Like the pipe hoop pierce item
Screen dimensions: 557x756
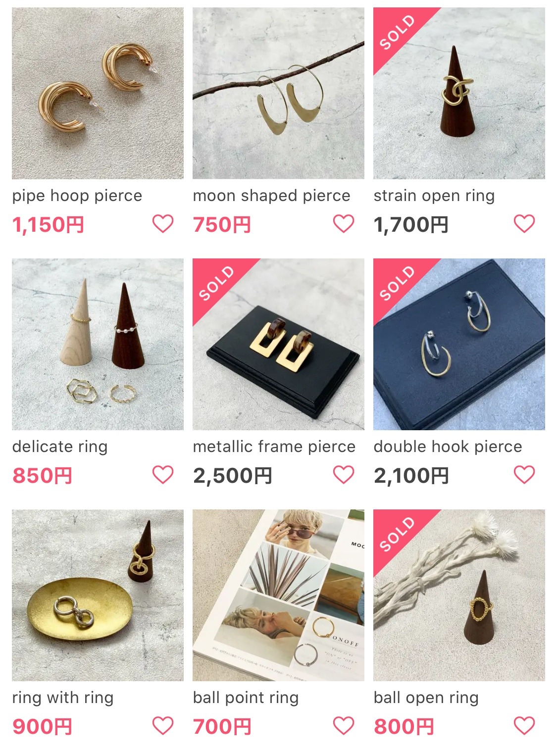tap(163, 224)
